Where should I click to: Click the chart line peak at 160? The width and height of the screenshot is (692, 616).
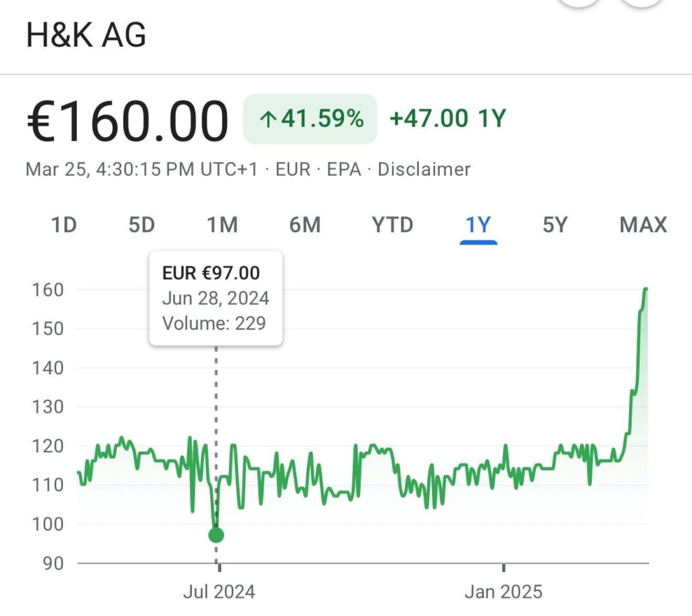point(645,289)
